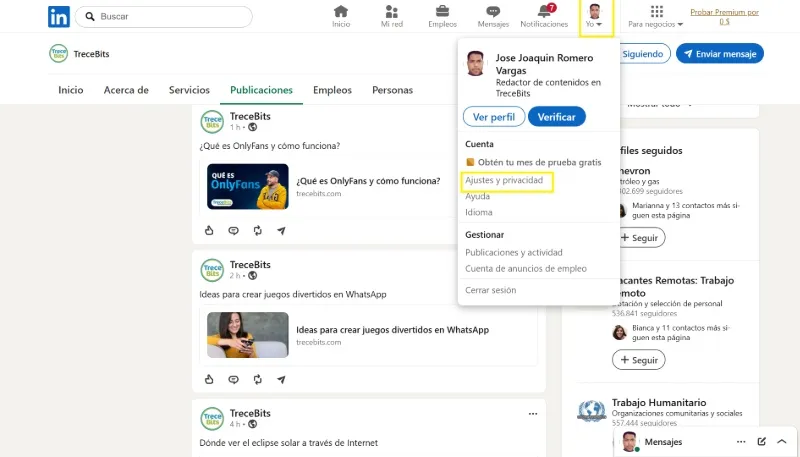Toggle the Yo profile menu
This screenshot has width=800, height=457.
click(x=594, y=16)
